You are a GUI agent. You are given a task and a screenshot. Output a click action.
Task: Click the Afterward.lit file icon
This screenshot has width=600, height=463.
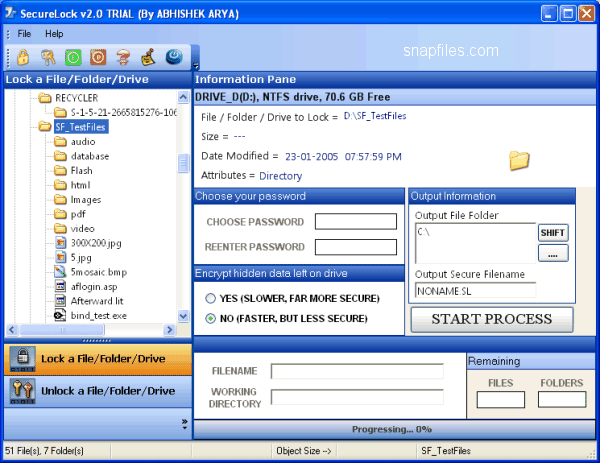(60, 301)
